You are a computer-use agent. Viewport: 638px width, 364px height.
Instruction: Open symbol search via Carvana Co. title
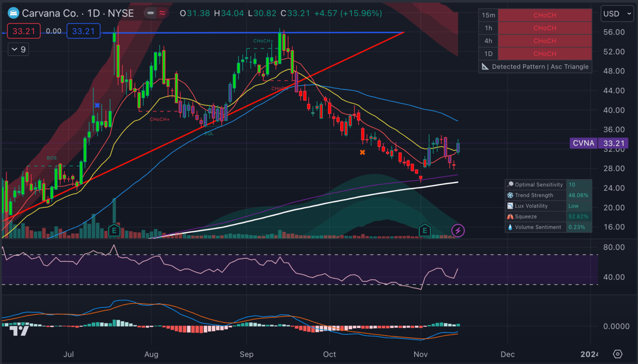coord(78,13)
